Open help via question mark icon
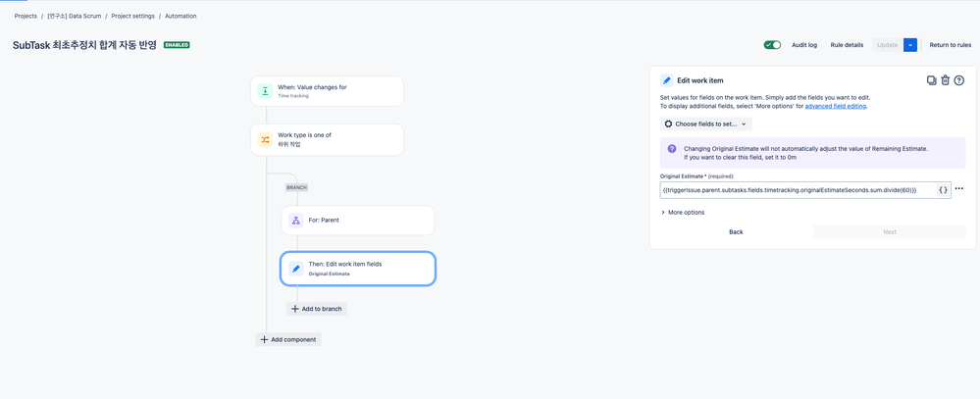This screenshot has height=399, width=980. 958,80
